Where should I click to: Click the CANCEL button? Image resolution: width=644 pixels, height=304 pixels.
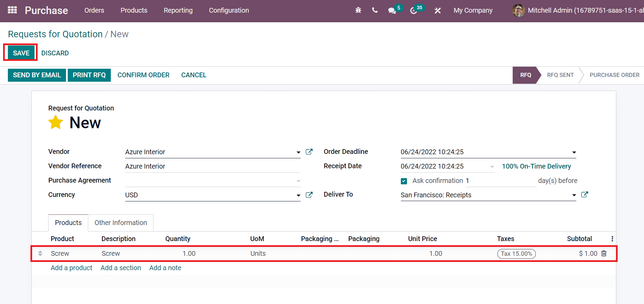(x=194, y=75)
